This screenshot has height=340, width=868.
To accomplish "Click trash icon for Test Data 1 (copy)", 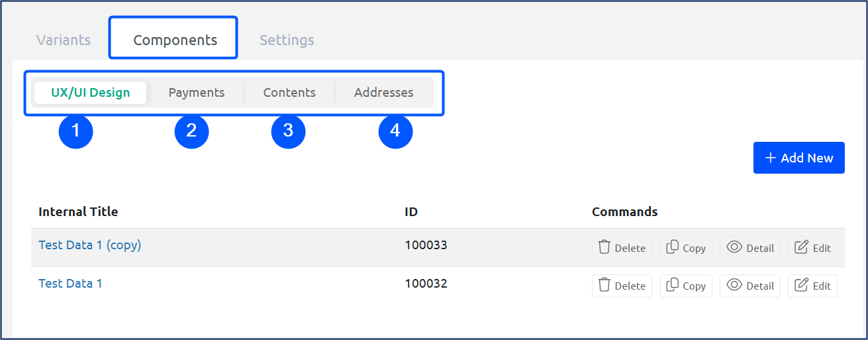I will tap(604, 247).
